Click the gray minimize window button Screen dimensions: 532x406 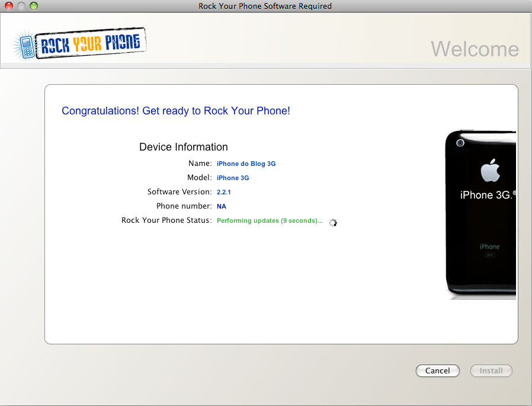21,6
